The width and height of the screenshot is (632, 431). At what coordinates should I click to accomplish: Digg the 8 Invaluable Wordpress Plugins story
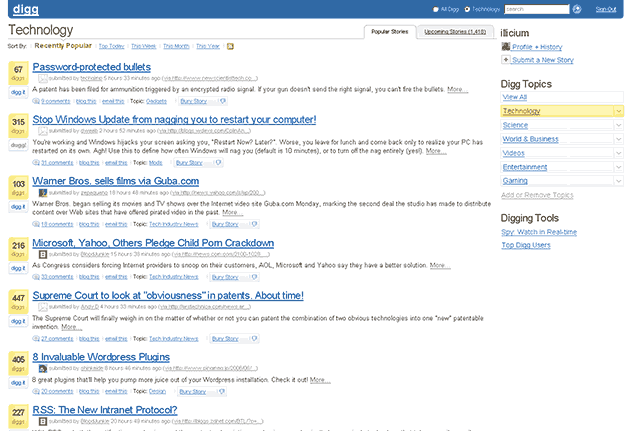point(18,383)
